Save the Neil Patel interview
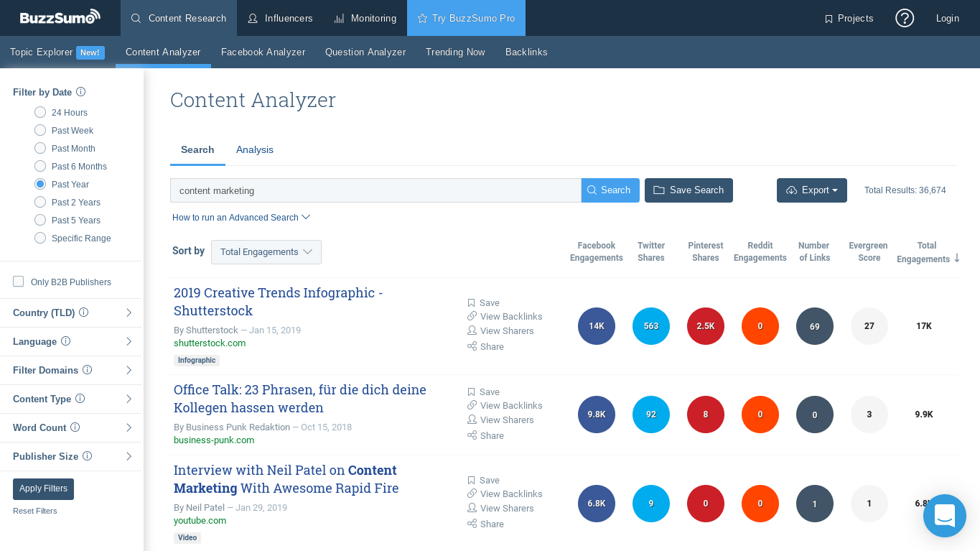The width and height of the screenshot is (980, 551). click(483, 481)
